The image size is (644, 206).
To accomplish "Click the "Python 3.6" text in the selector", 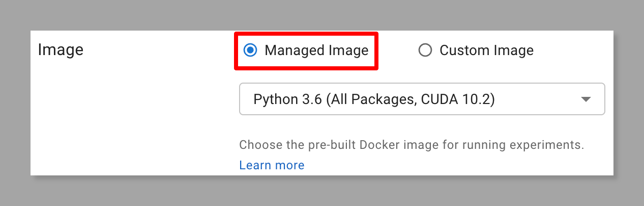I will 288,99.
